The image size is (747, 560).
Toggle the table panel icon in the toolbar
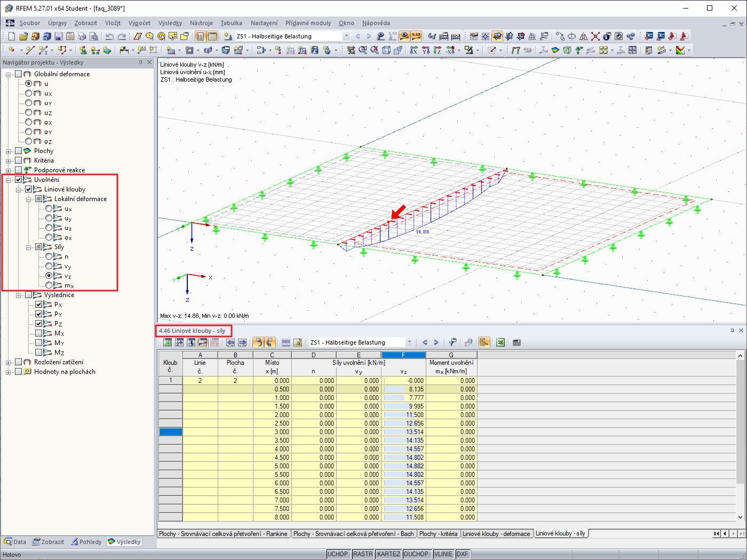[212, 36]
